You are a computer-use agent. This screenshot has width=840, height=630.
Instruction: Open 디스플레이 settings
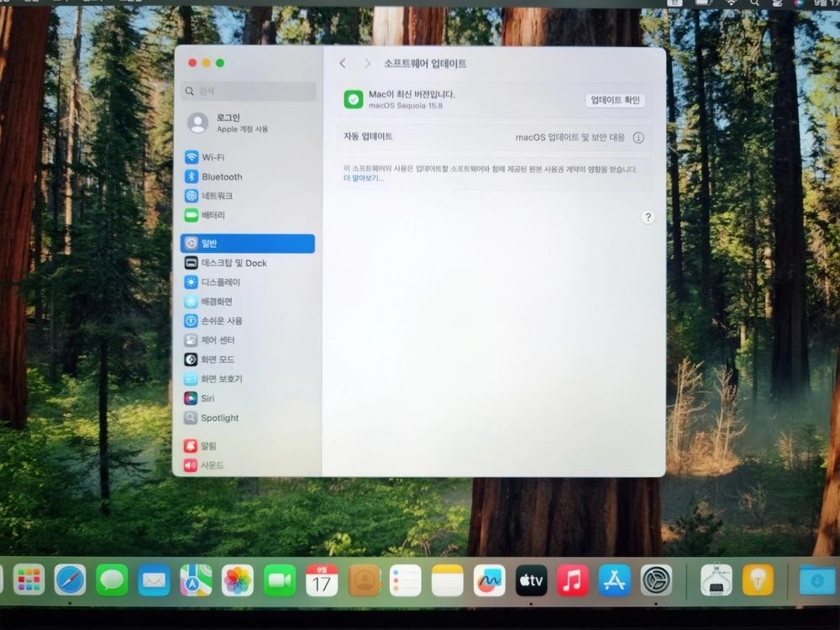click(248, 281)
